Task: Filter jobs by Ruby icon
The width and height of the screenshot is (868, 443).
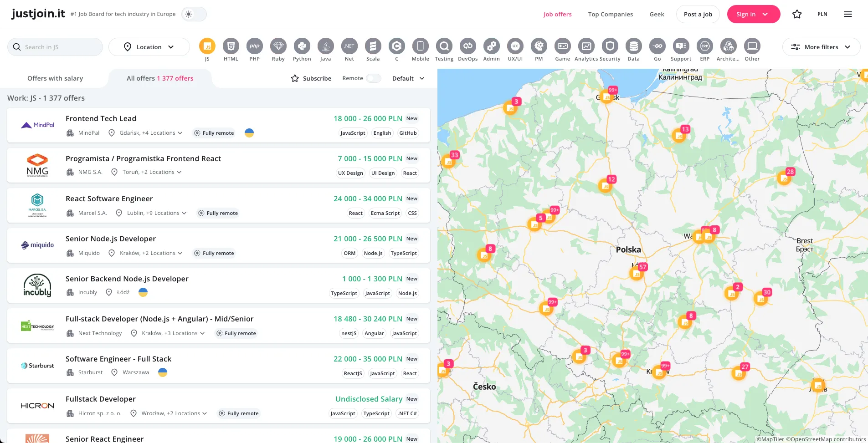Action: [278, 46]
